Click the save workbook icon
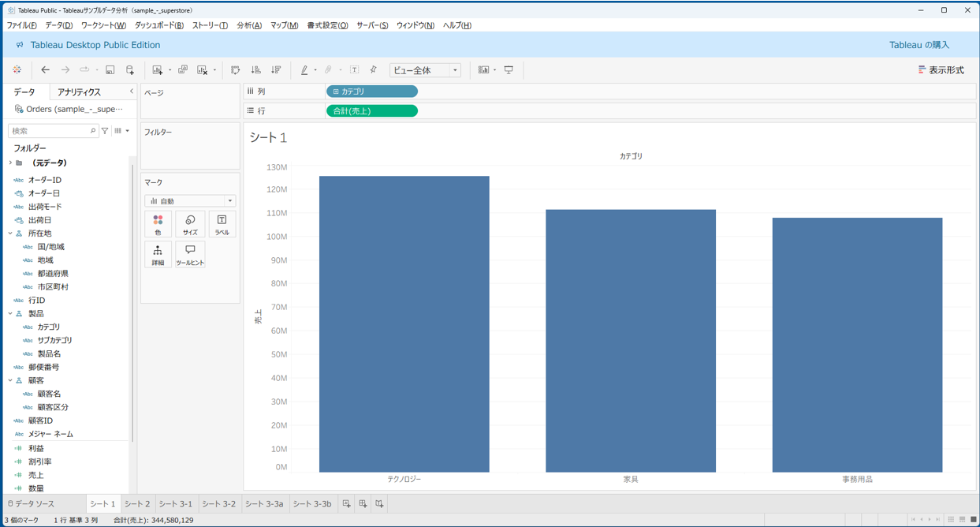 tap(110, 70)
